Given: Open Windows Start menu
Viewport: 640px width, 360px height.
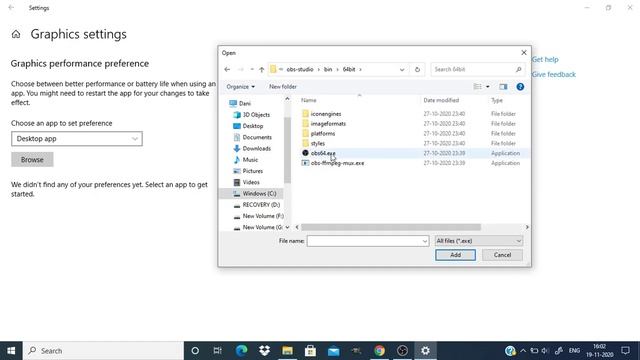Looking at the screenshot, I should [x=11, y=351].
